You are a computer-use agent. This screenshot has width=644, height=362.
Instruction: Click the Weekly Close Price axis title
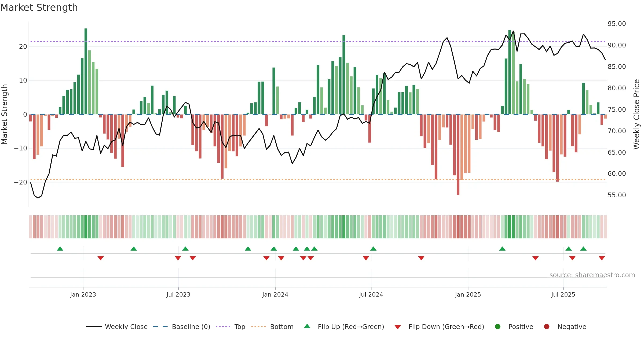pos(636,114)
